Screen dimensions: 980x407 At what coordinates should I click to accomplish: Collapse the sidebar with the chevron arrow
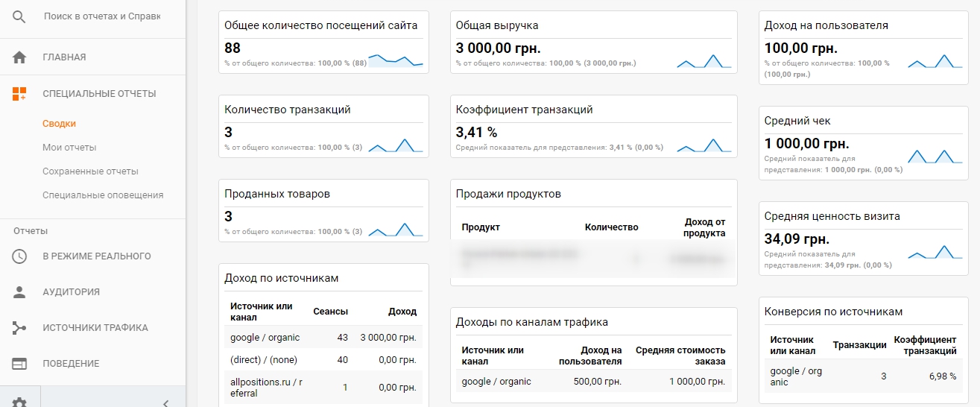(165, 403)
